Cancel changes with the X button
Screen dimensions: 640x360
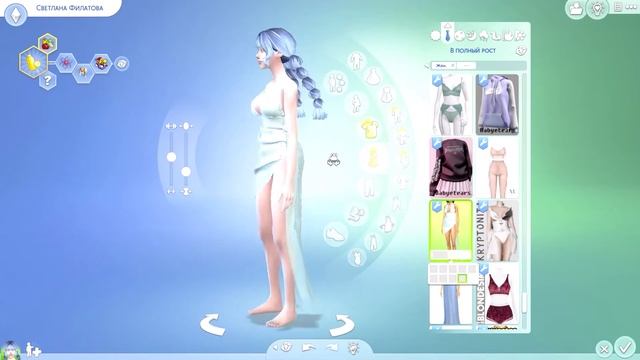604,349
